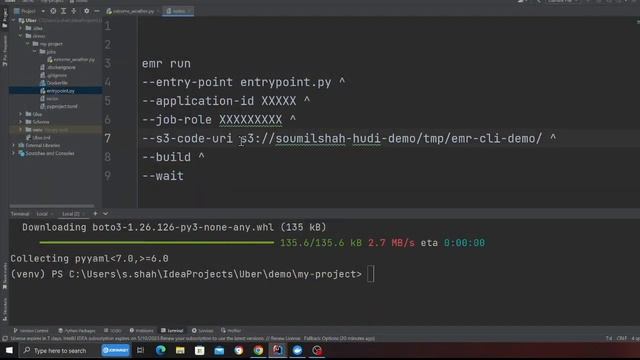
Task: Select the Uber.iml file
Action: click(38, 138)
